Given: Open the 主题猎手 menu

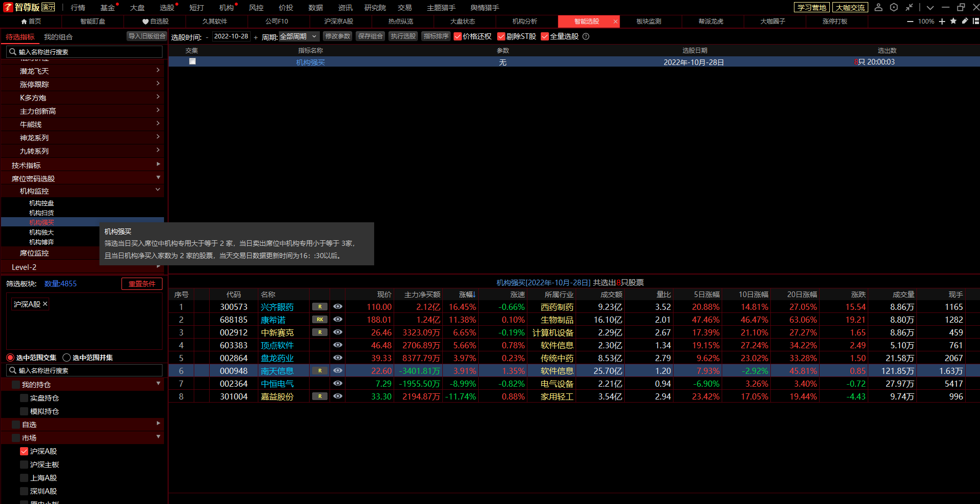Looking at the screenshot, I should (x=441, y=8).
